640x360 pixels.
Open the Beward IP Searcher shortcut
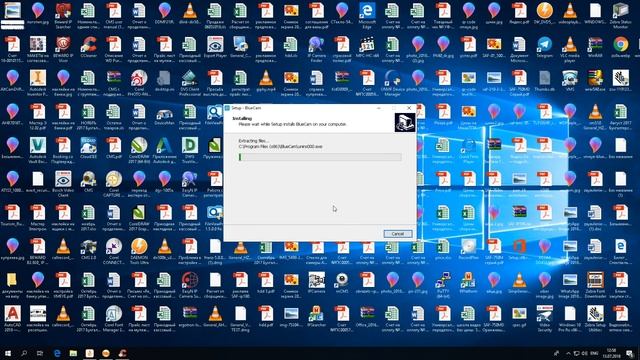[63, 15]
